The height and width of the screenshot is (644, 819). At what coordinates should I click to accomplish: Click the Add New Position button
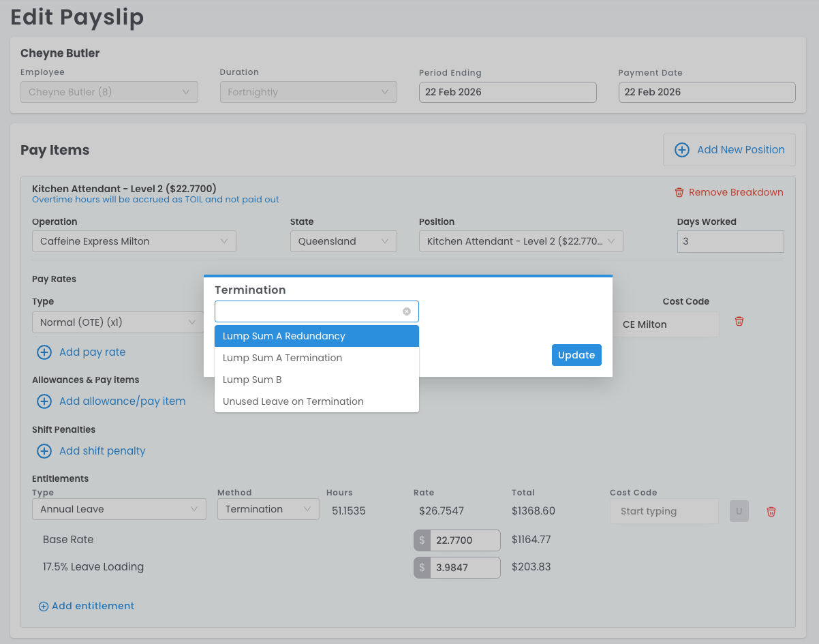729,150
